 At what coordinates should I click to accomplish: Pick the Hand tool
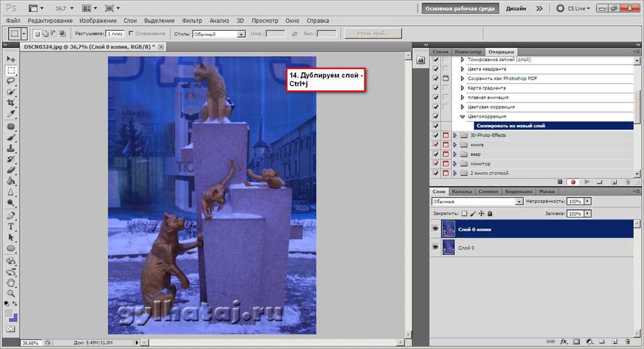[x=11, y=283]
